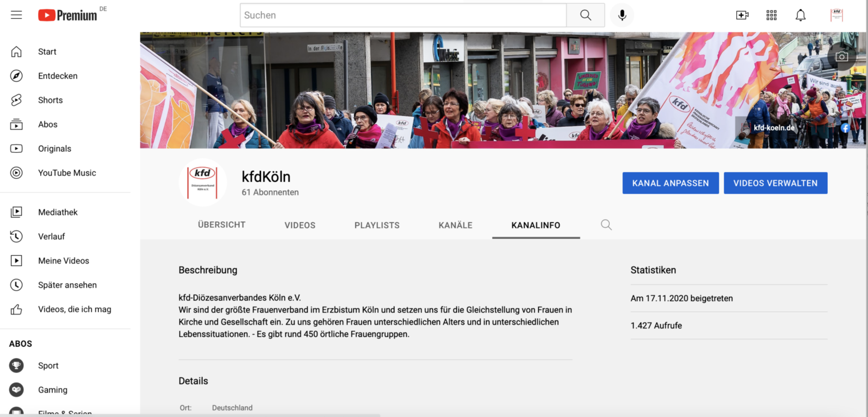
Task: Click the Videos verwalten button
Action: tap(775, 183)
